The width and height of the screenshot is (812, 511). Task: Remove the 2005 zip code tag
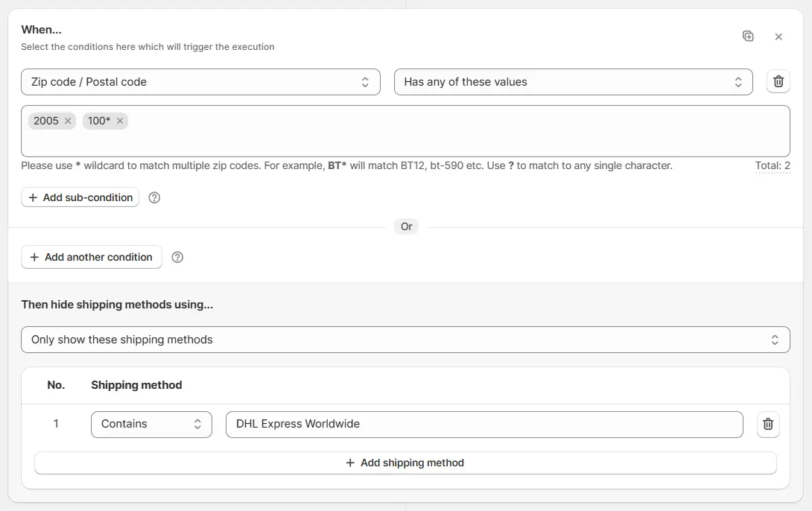point(68,121)
